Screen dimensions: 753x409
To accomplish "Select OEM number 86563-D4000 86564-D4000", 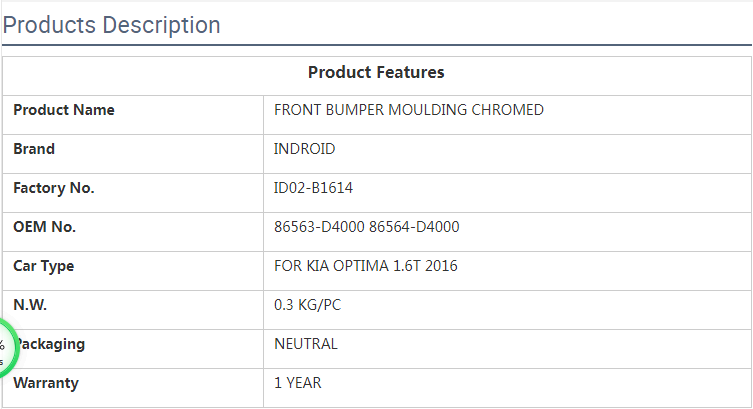I will 366,227.
